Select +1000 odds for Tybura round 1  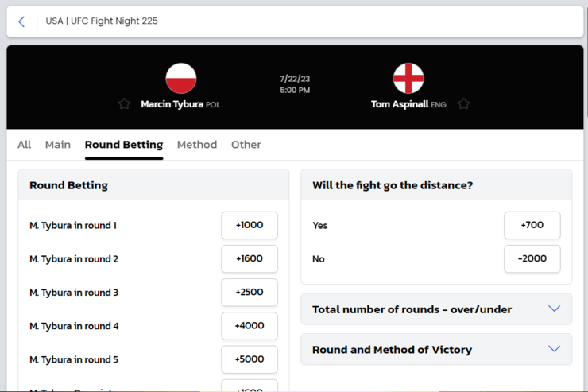point(250,225)
